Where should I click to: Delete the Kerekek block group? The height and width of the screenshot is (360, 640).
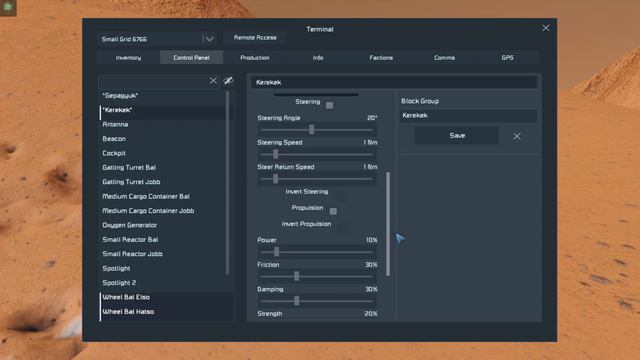pyautogui.click(x=517, y=136)
